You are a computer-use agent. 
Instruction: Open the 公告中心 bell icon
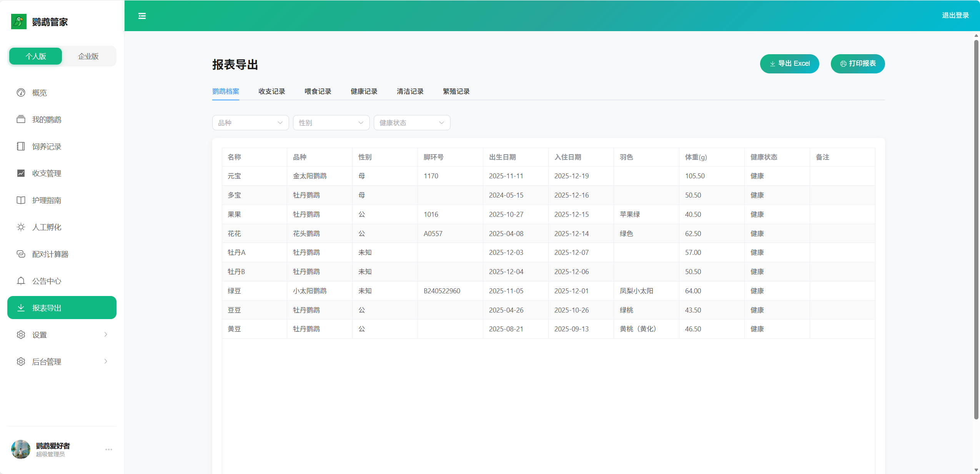[21, 281]
